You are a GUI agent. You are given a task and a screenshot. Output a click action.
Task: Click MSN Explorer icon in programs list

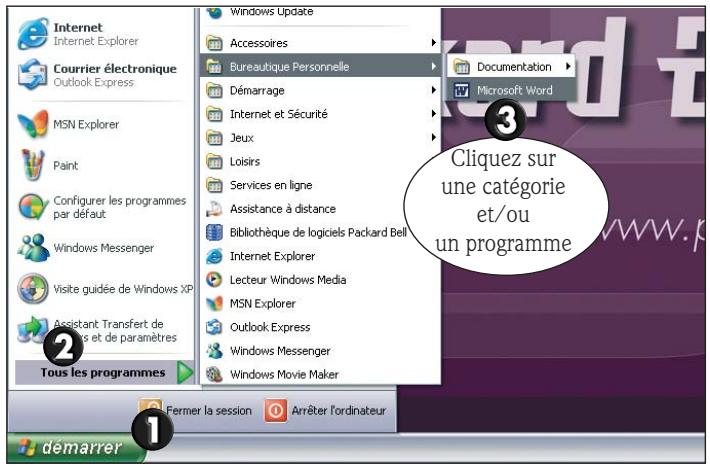[214, 303]
